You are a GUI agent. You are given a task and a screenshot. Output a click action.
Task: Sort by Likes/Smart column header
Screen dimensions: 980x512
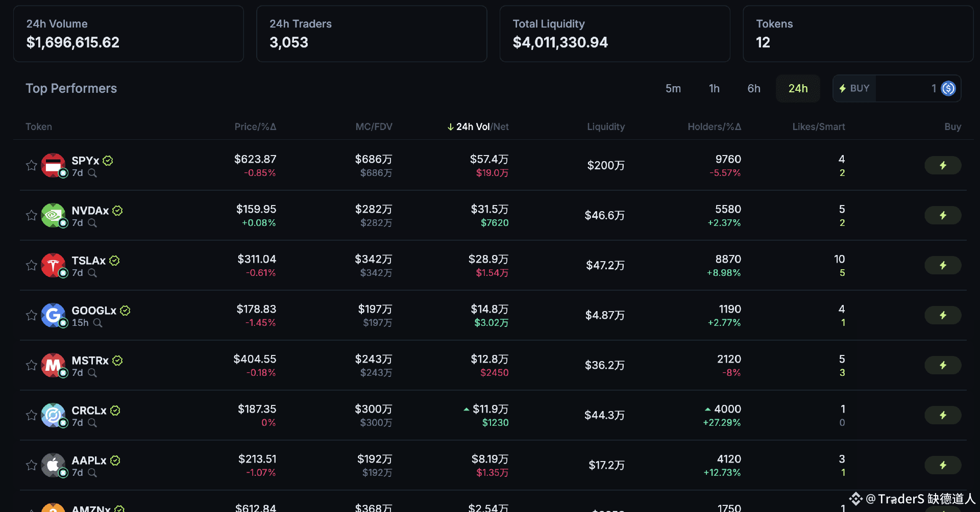(x=819, y=126)
